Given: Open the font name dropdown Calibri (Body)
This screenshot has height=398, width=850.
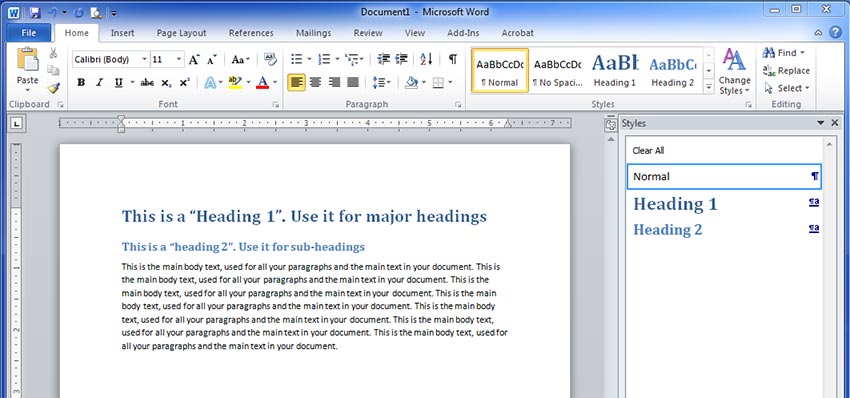Looking at the screenshot, I should (144, 59).
